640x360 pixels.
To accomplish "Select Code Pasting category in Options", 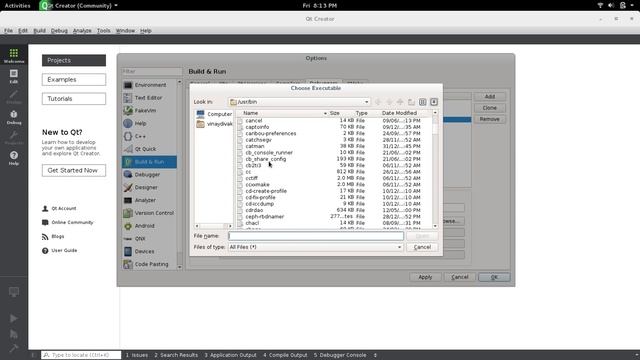I will (x=149, y=264).
